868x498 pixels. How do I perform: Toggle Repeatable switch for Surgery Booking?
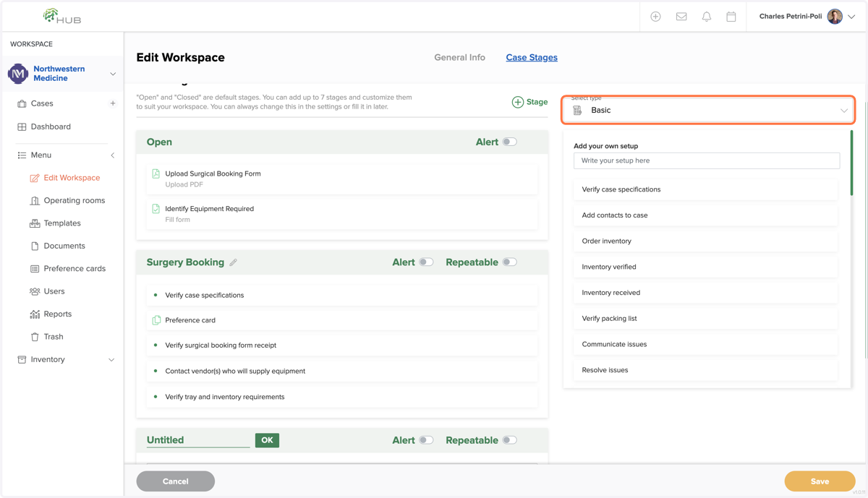[510, 262]
